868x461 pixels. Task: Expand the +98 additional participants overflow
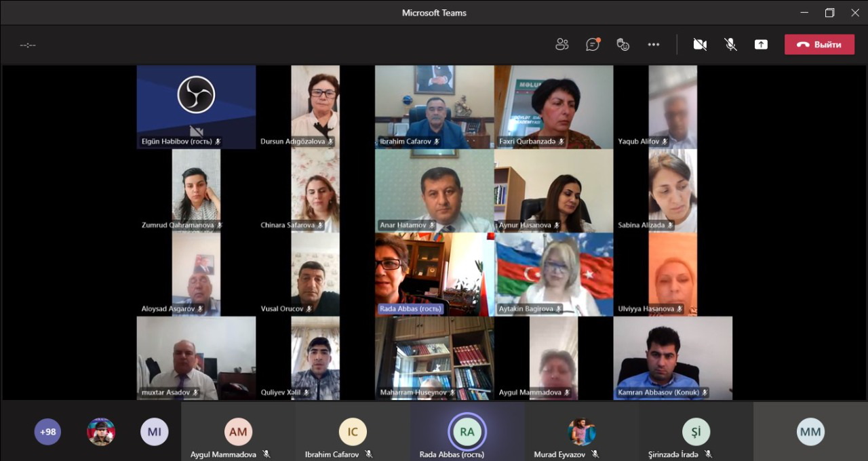point(47,432)
